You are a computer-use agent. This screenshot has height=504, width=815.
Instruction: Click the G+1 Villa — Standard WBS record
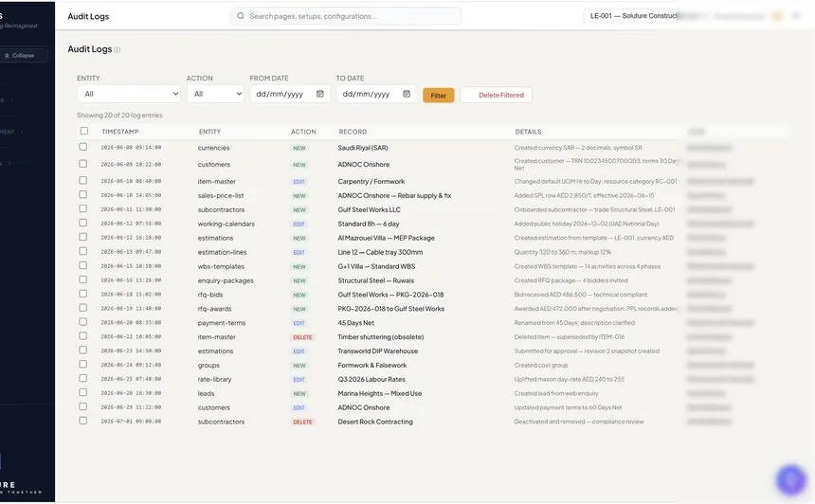click(376, 266)
